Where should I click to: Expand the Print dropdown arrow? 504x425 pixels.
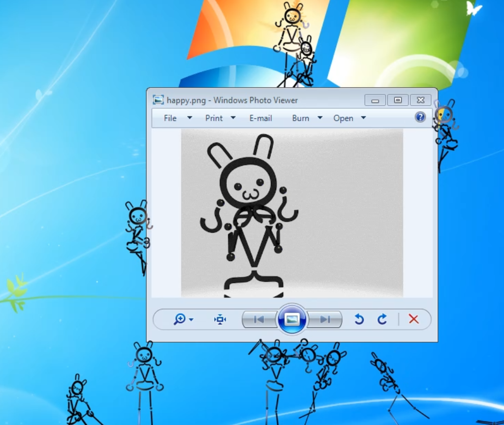point(233,118)
